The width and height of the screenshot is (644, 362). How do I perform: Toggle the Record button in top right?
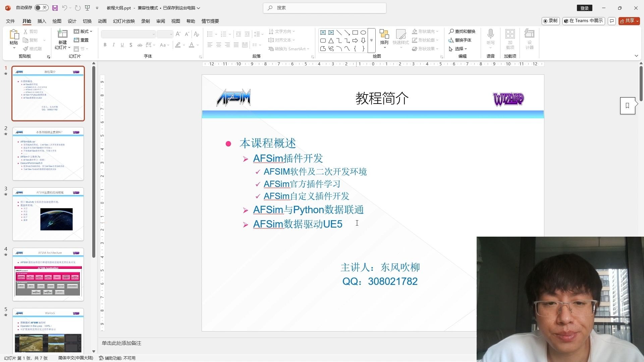click(x=550, y=21)
